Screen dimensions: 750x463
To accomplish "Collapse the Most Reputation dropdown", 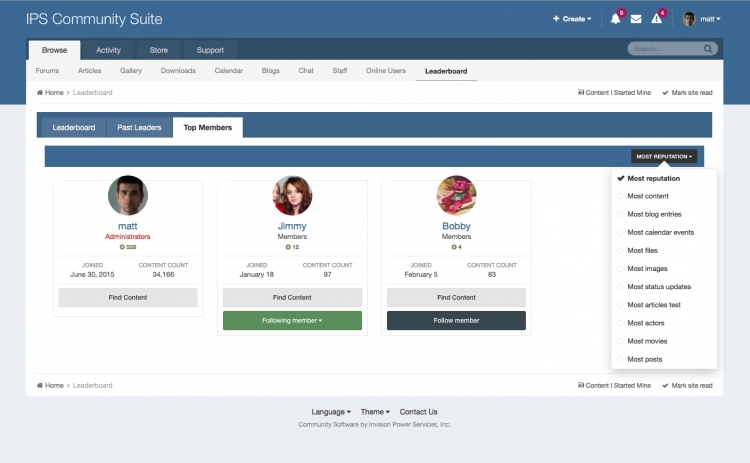I will [x=664, y=156].
